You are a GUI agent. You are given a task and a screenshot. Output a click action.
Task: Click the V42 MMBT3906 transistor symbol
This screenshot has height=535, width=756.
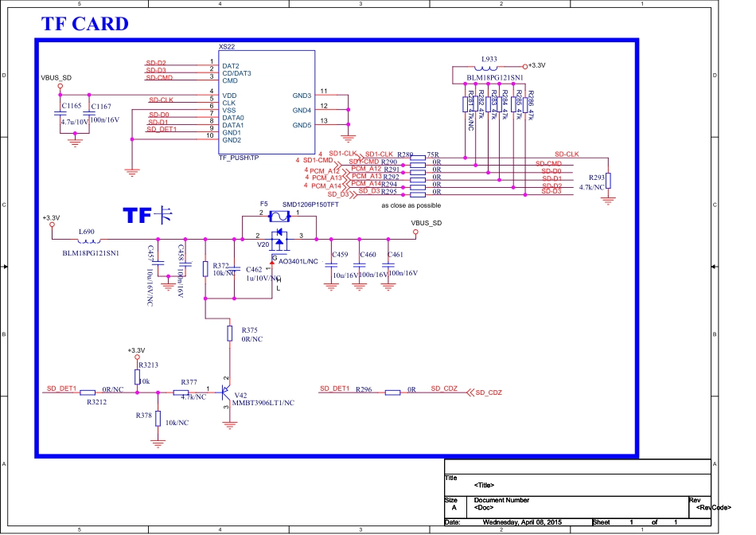tap(227, 392)
